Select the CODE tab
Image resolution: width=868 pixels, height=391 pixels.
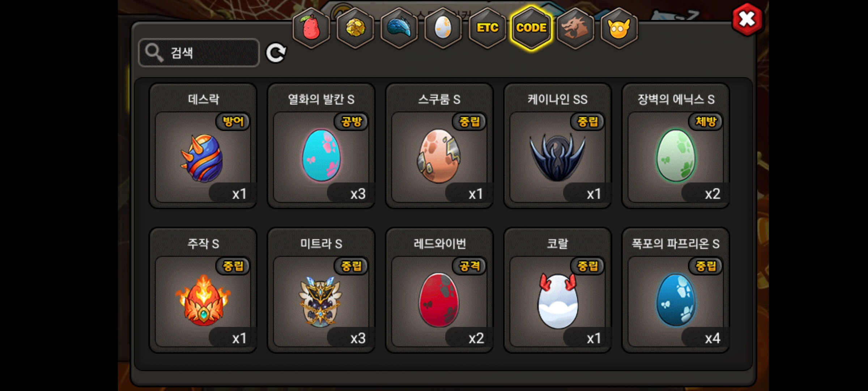click(x=531, y=28)
